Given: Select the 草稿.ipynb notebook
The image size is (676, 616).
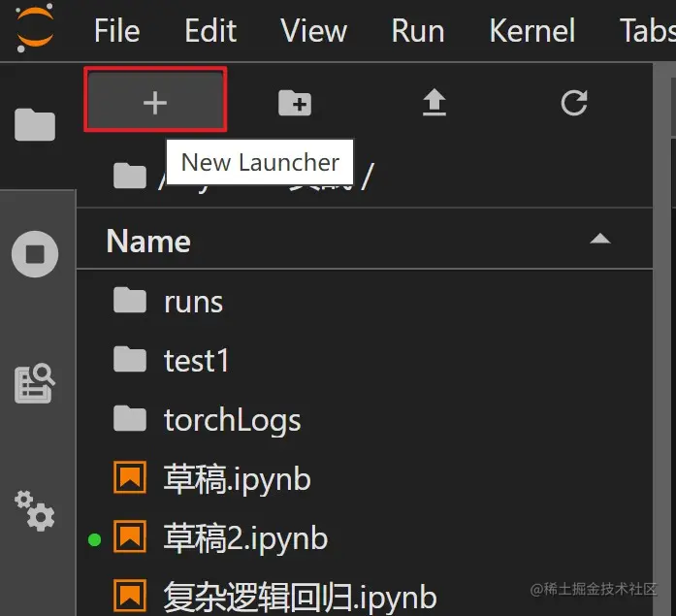Looking at the screenshot, I should click(x=365, y=478).
